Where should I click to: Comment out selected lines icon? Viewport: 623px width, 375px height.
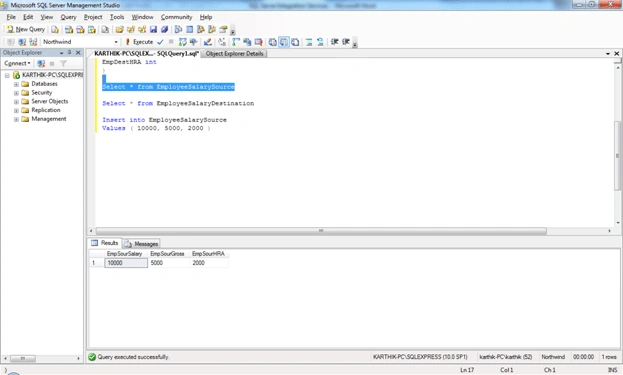pos(309,42)
